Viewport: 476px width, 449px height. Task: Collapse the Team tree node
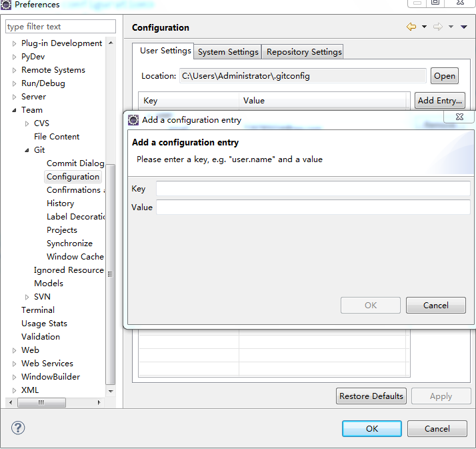(x=14, y=110)
